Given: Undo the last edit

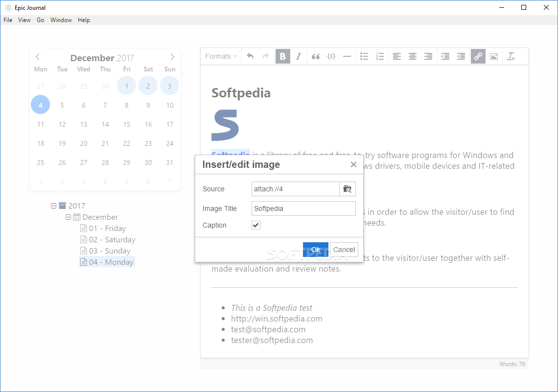Looking at the screenshot, I should point(250,56).
